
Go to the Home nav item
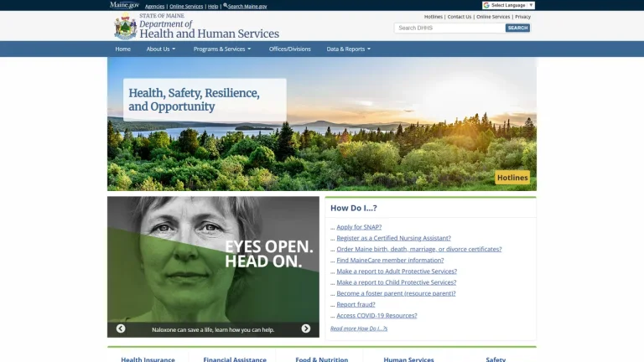coord(122,49)
